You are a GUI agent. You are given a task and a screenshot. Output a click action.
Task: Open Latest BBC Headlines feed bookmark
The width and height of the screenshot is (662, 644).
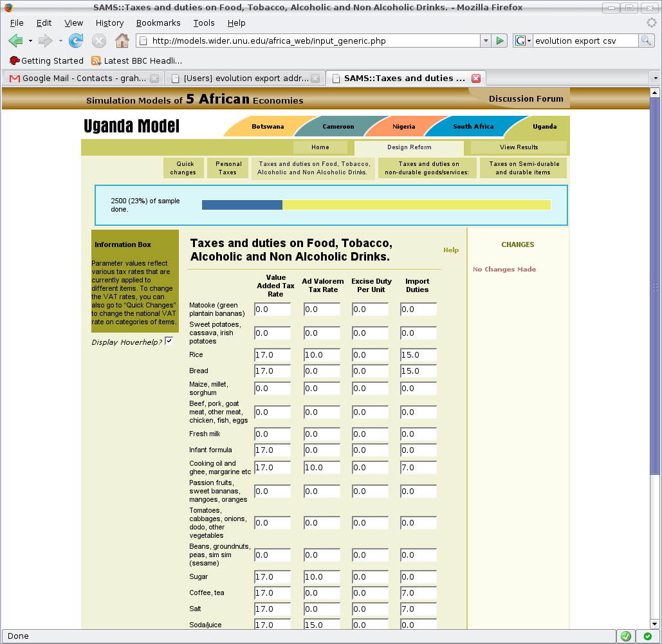(x=136, y=61)
